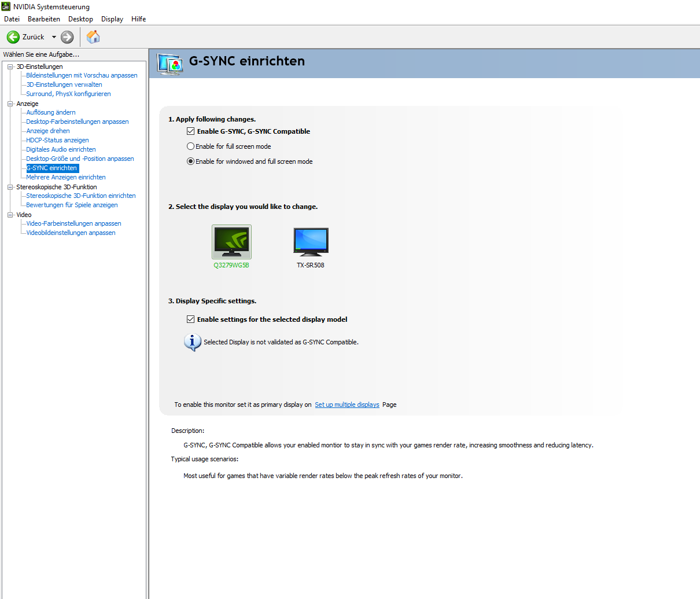Open Stereoskopische 3D-Funktion einrichten

pos(81,196)
